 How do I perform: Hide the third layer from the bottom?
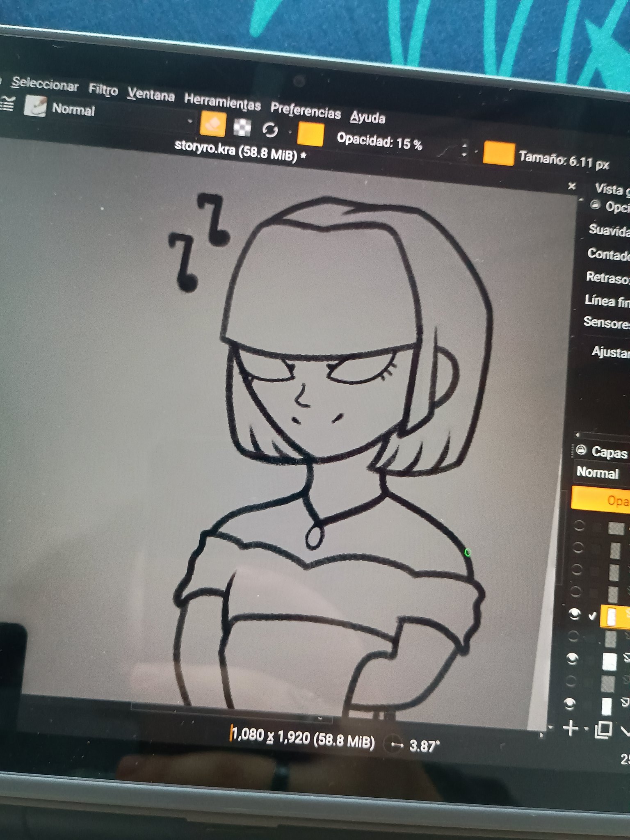pos(572,658)
